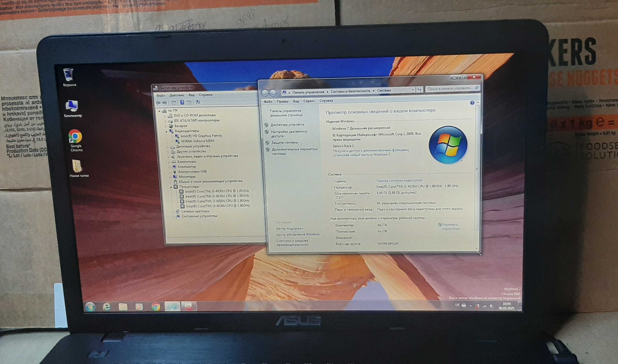Screen dimensions: 618x364
Task: Expand the Батареи node
Action: [166, 126]
